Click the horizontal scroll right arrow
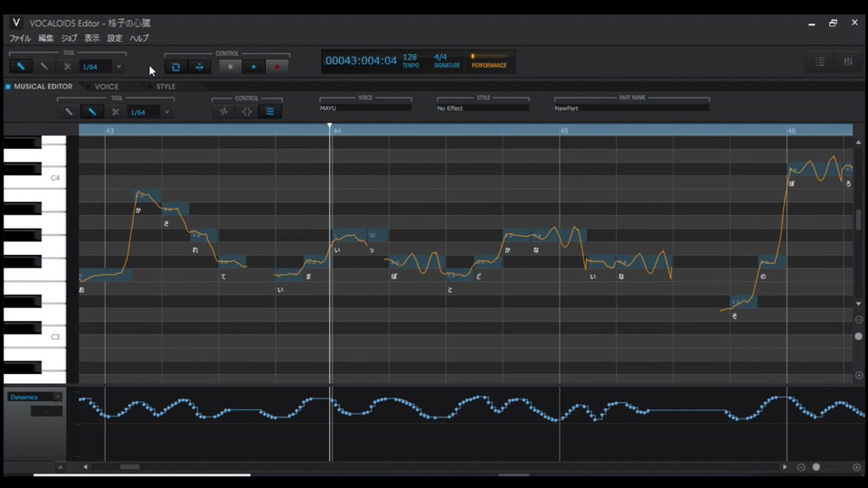The width and height of the screenshot is (868, 488). (785, 467)
